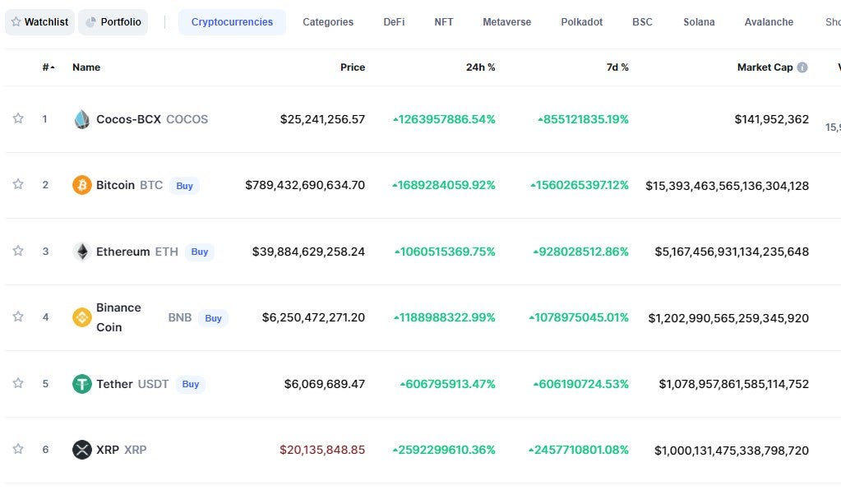Click the USDT ticker symbol
This screenshot has height=504, width=841.
(x=154, y=384)
